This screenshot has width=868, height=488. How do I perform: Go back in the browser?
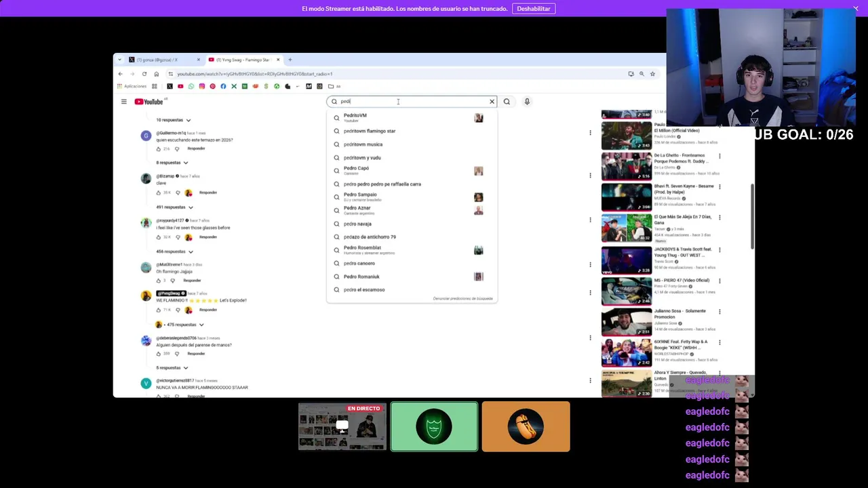tap(121, 74)
